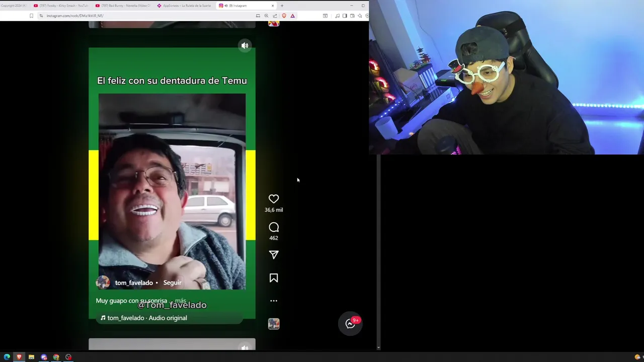Open the reel's three-dots options menu
This screenshot has height=362, width=644.
pyautogui.click(x=274, y=301)
